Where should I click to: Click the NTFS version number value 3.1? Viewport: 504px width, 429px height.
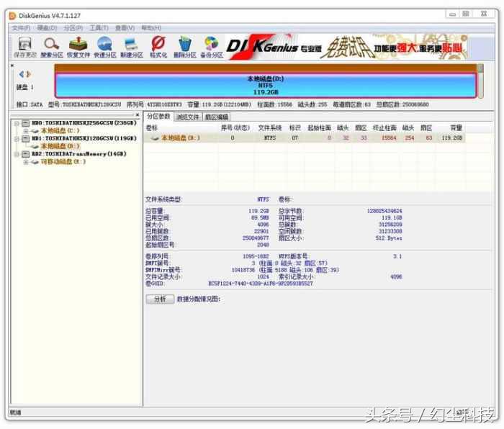pyautogui.click(x=397, y=256)
